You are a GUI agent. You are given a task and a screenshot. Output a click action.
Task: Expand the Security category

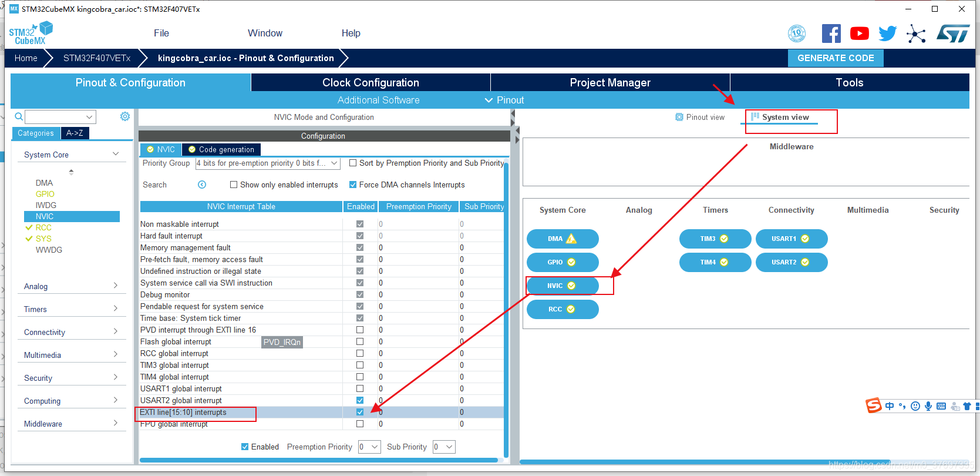coord(72,378)
